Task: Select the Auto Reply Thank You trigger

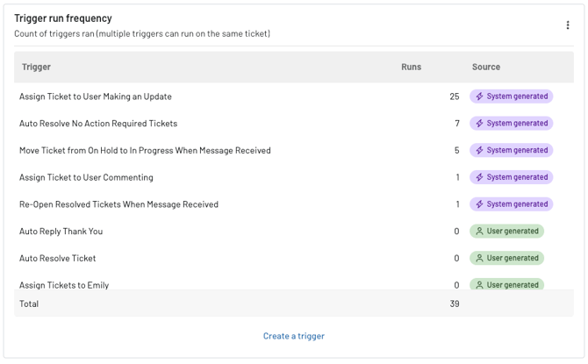Action: tap(61, 232)
